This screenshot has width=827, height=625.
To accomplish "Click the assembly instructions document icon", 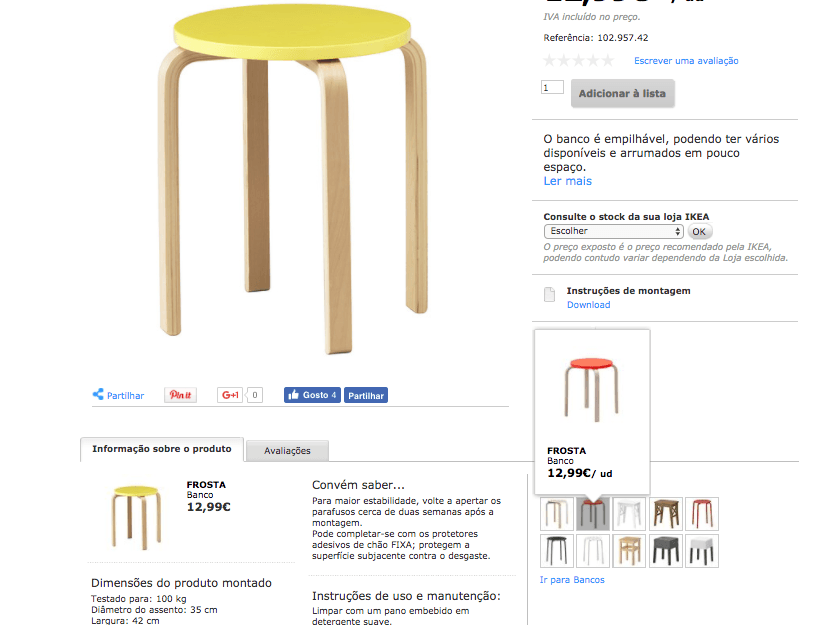I will tap(550, 295).
